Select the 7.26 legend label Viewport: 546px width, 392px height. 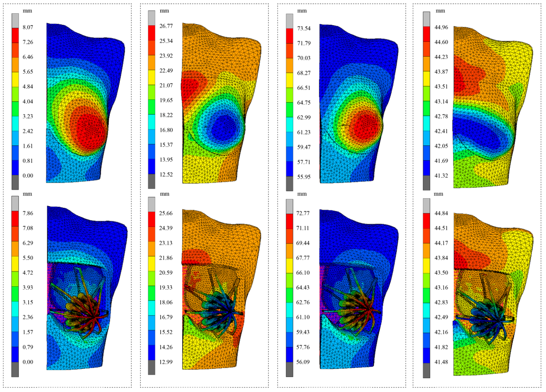click(28, 42)
